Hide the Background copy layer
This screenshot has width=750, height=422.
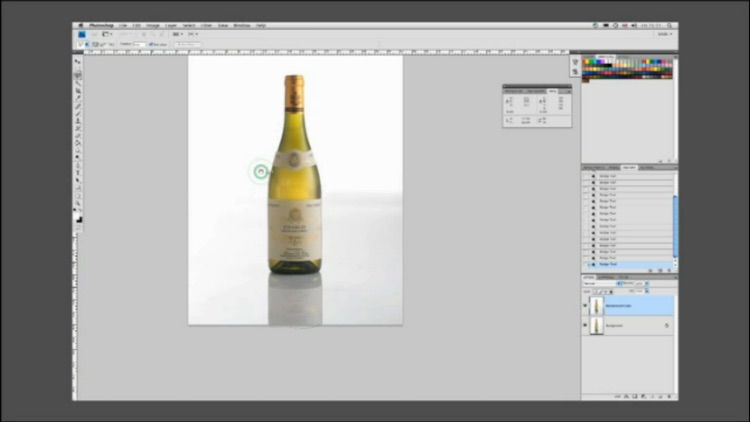[x=585, y=306]
